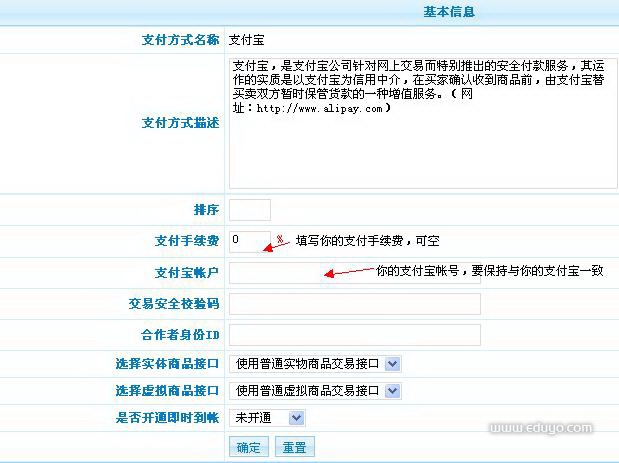Viewport: 619px width, 463px height.
Task: Click the 支付宝 payment name value text
Action: (x=245, y=41)
